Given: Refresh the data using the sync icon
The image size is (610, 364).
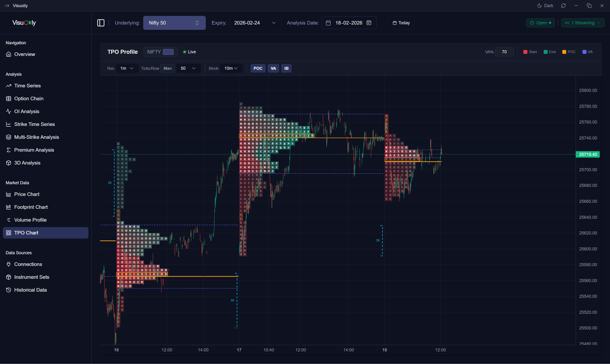Looking at the screenshot, I should [x=563, y=5].
